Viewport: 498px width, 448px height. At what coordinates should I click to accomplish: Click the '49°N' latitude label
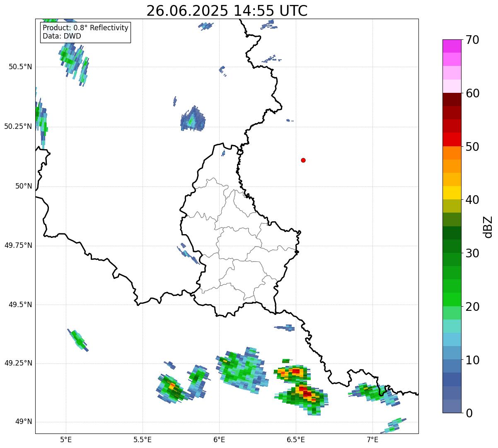[x=24, y=422]
